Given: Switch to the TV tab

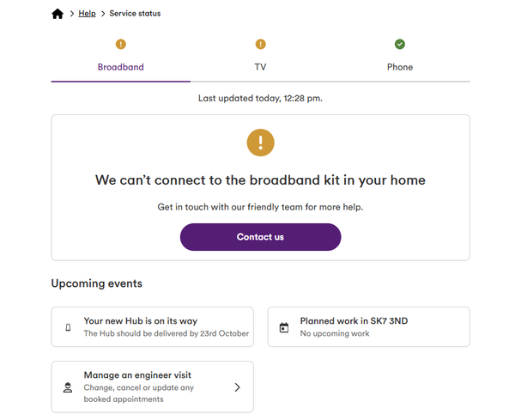Looking at the screenshot, I should 260,67.
